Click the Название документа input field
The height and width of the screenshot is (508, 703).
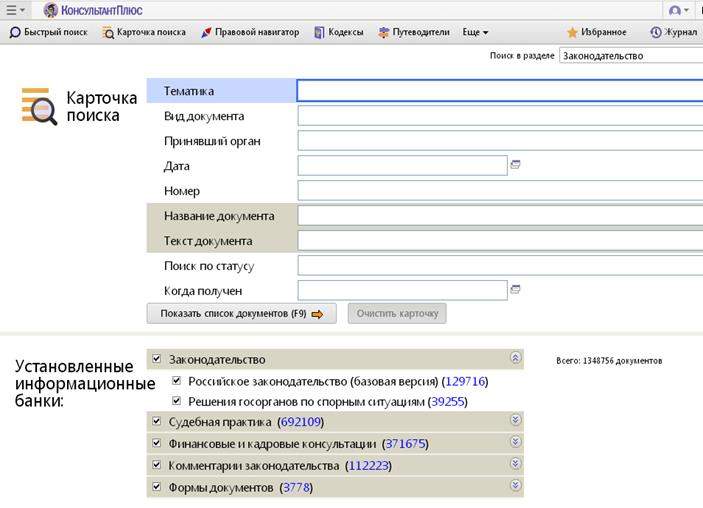(x=500, y=216)
